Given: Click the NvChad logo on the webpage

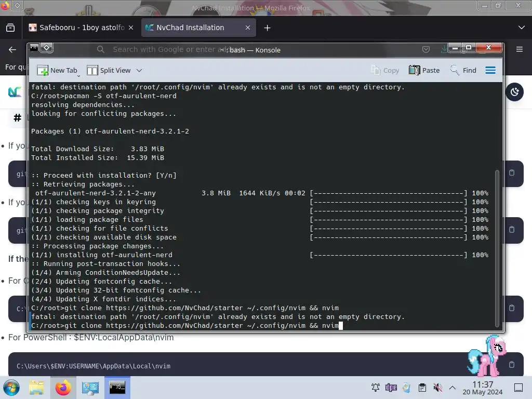Looking at the screenshot, I should (15, 92).
